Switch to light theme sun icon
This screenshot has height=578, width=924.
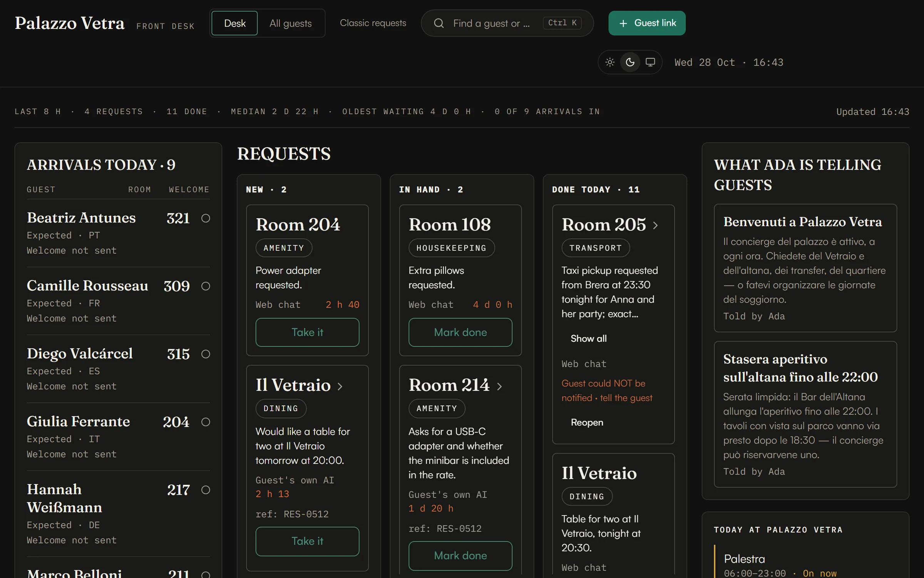click(x=610, y=62)
